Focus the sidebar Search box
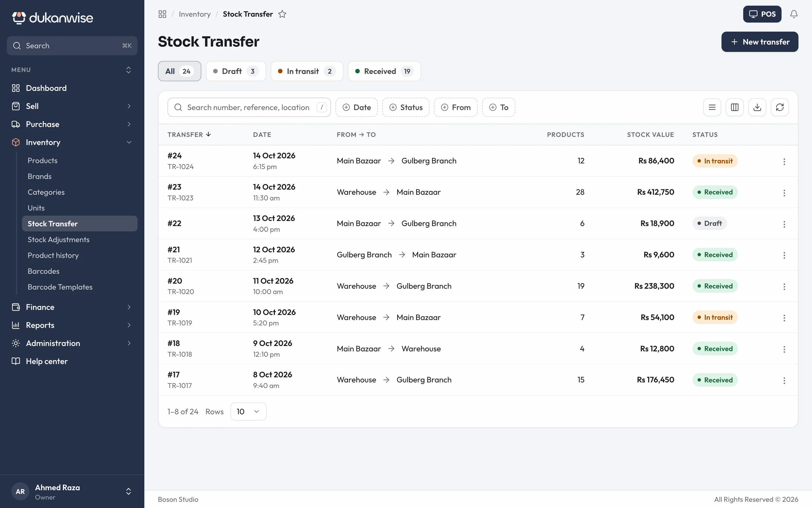This screenshot has width=812, height=508. pos(72,46)
